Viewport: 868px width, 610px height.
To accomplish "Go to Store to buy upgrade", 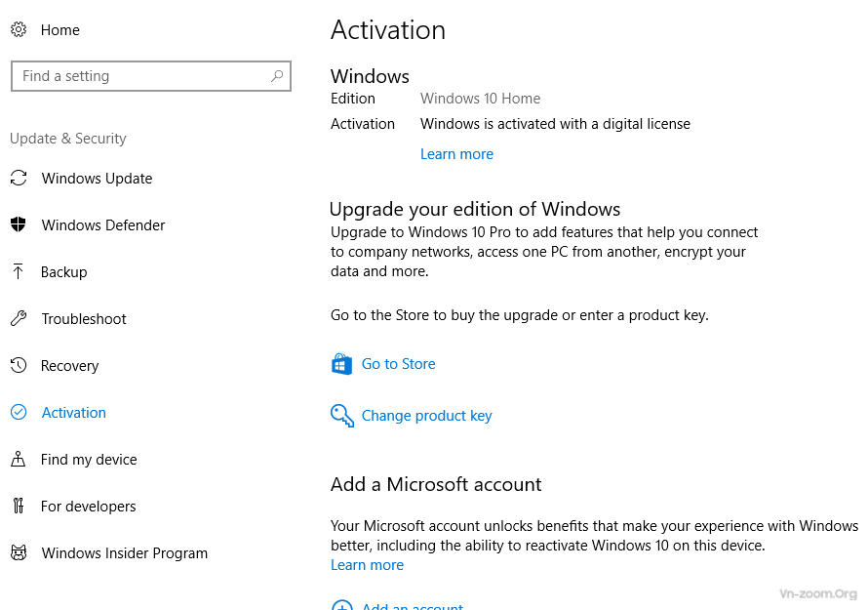I will coord(398,364).
